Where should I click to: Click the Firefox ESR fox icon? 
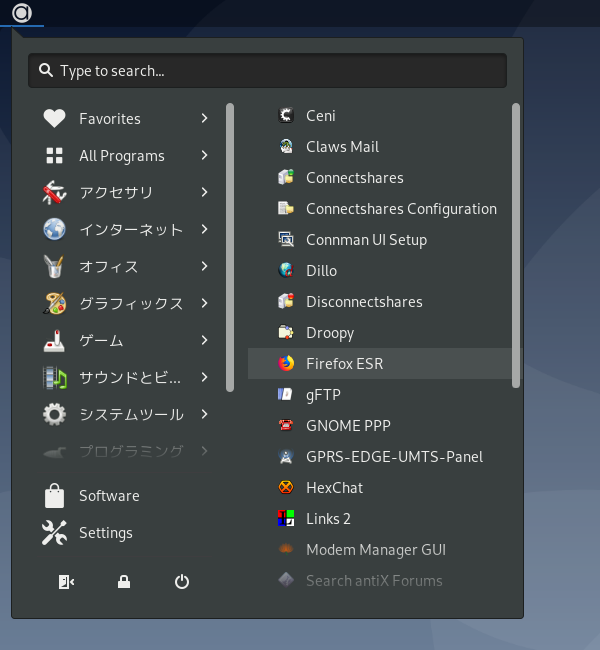286,363
